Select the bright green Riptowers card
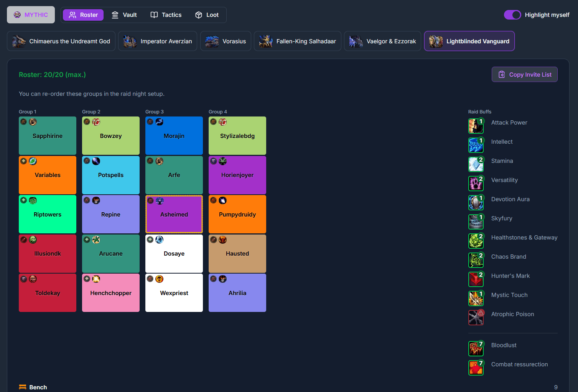This screenshot has height=392, width=578. tap(48, 214)
